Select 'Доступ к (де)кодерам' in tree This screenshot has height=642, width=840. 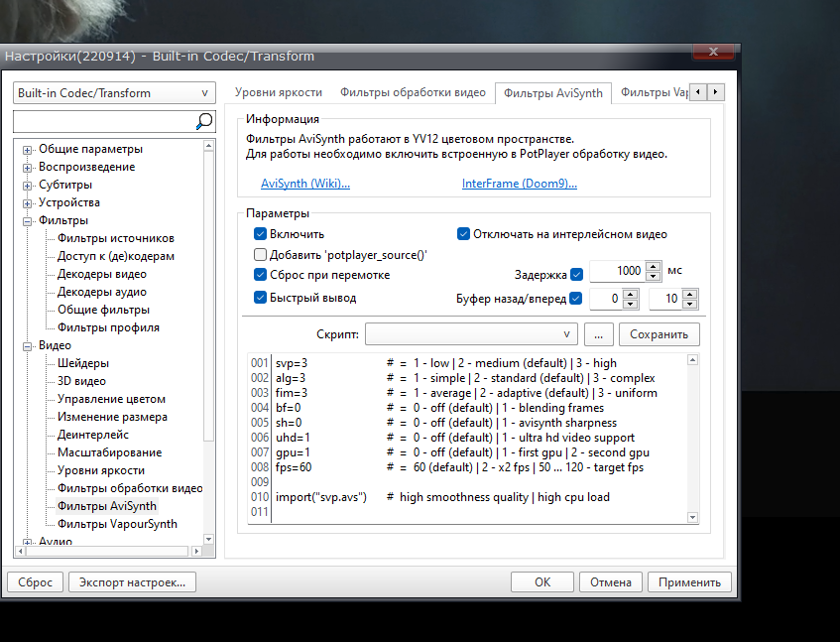(x=116, y=256)
